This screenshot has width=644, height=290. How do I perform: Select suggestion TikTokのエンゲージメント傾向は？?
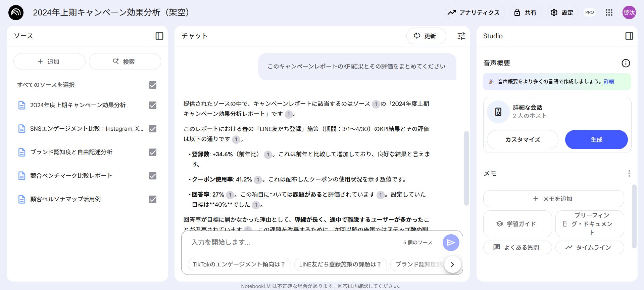coord(239,264)
